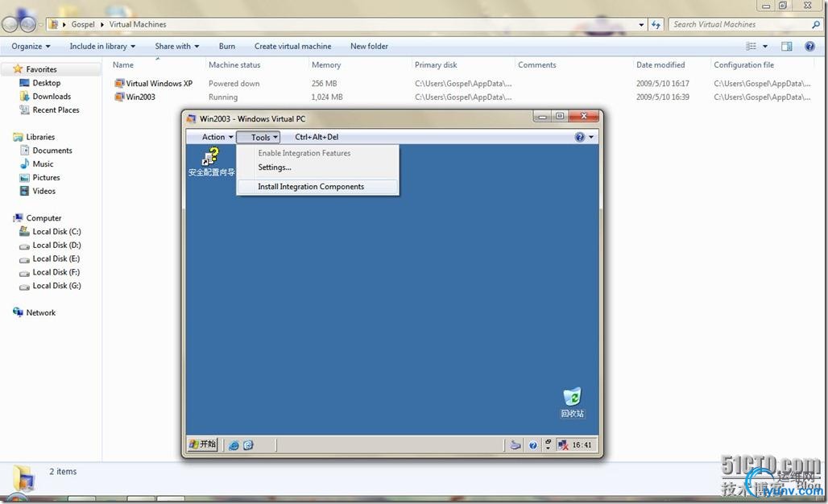Open the 安全配置向导 desktop shortcut icon
Screen dimensions: 828x504
(x=211, y=162)
